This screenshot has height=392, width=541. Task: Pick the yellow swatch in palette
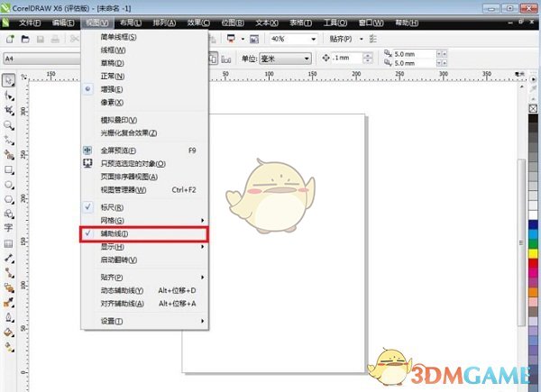[533, 254]
